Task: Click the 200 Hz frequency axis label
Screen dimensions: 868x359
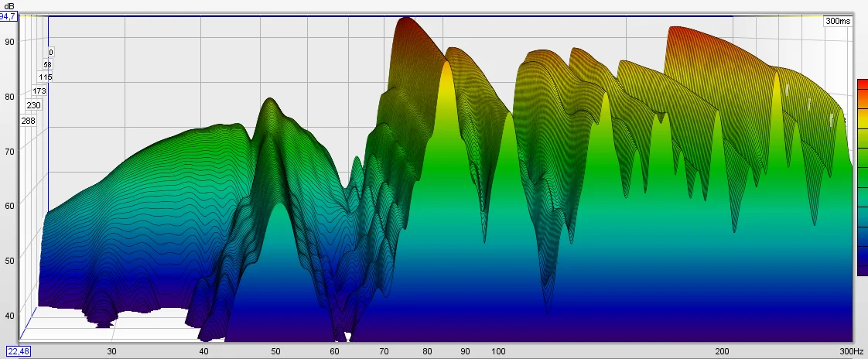Action: 722,351
